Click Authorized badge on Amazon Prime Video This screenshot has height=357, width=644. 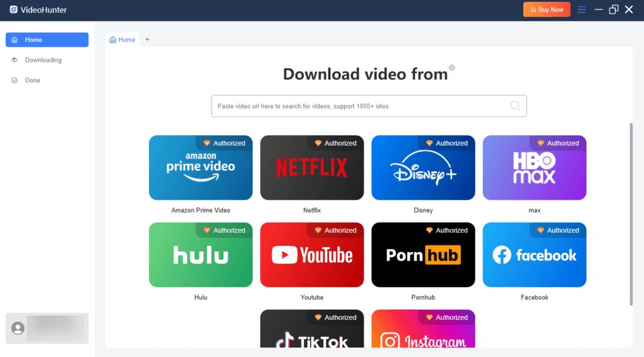click(225, 143)
